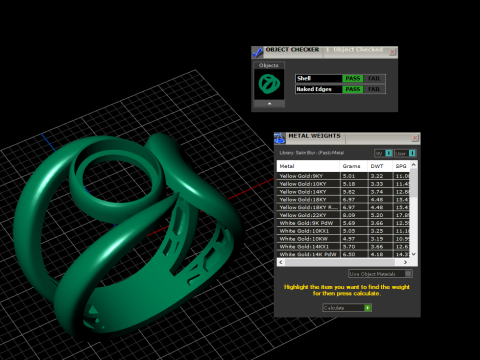Select the Yellow Gold:9KY row
The width and height of the screenshot is (480, 360).
click(343, 176)
